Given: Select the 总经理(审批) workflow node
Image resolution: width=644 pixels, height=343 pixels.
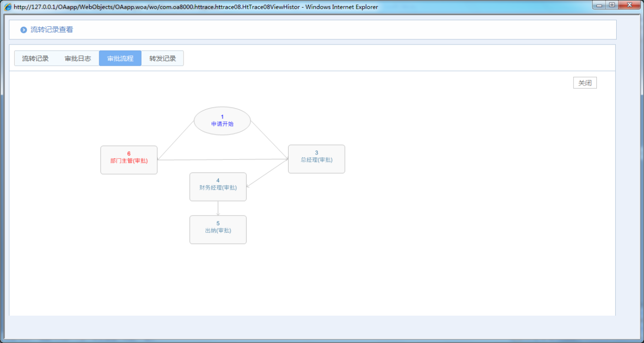Looking at the screenshot, I should (x=316, y=159).
